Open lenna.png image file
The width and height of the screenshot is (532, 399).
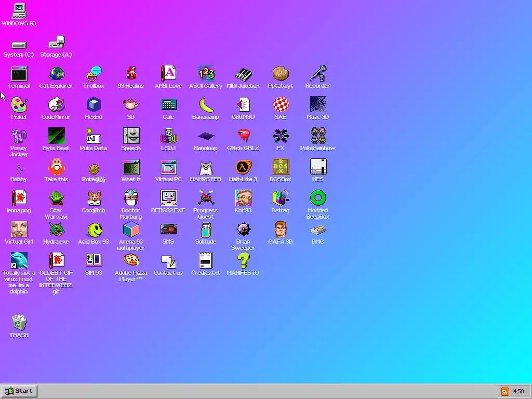click(x=19, y=198)
